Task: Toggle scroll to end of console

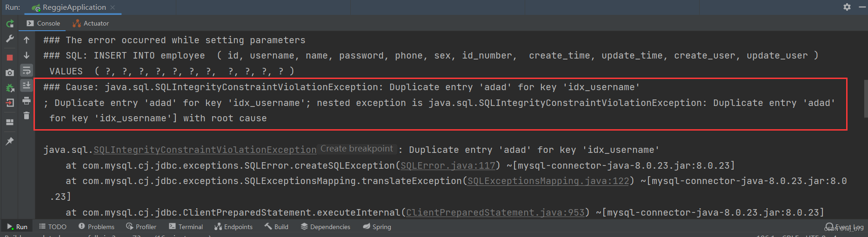Action: 27,86
